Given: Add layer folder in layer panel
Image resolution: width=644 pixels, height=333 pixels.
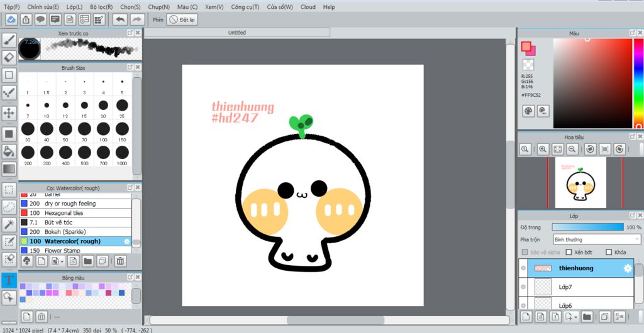Looking at the screenshot, I should point(587,316).
